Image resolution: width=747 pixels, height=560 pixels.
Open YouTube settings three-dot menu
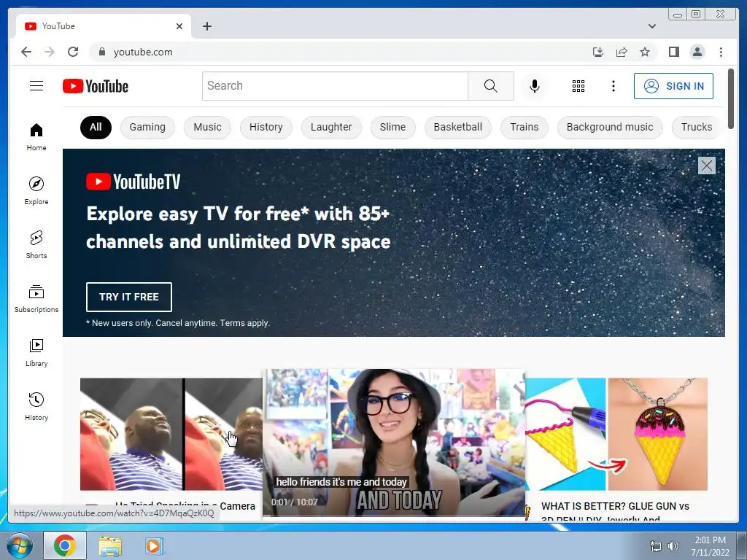click(613, 86)
